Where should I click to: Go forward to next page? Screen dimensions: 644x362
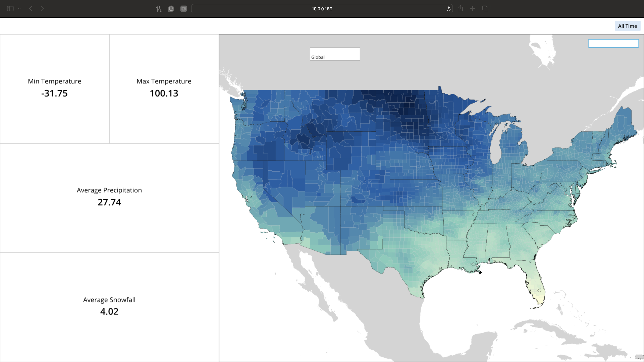coord(43,9)
